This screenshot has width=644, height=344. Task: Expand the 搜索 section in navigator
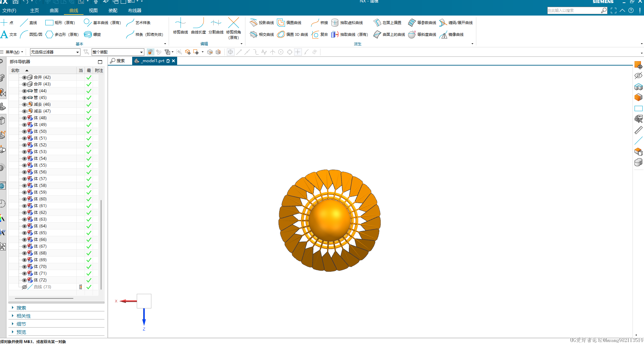[x=21, y=308]
